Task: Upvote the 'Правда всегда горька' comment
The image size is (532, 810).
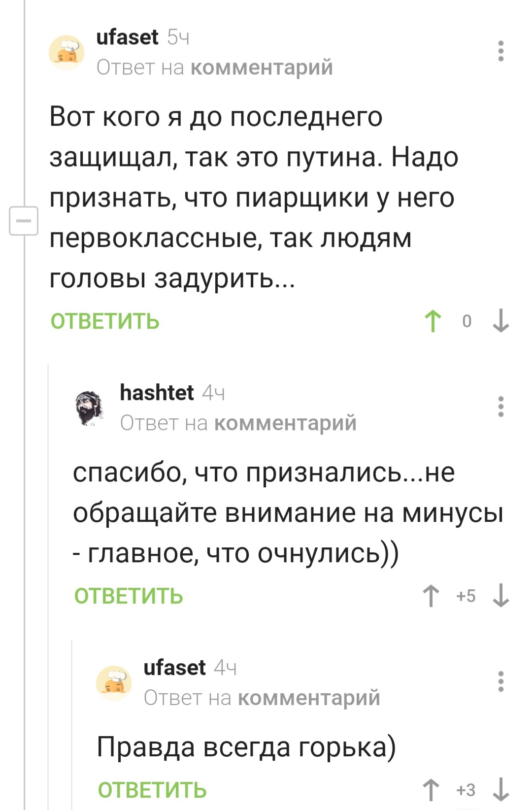Action: tap(432, 790)
